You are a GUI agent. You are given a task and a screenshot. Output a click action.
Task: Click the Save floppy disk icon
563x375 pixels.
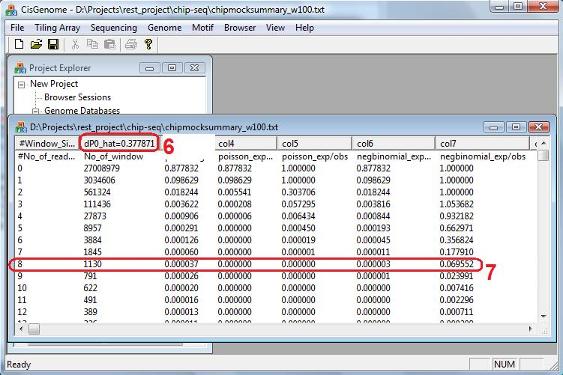click(53, 45)
